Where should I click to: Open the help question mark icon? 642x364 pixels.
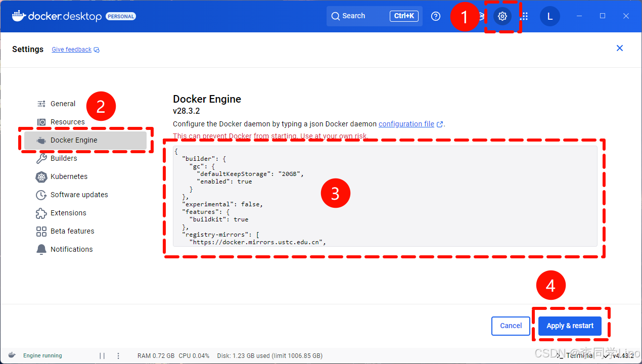click(436, 16)
